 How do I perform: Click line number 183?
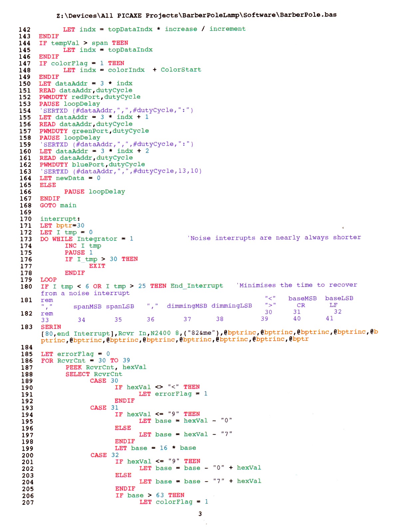pyautogui.click(x=27, y=327)
